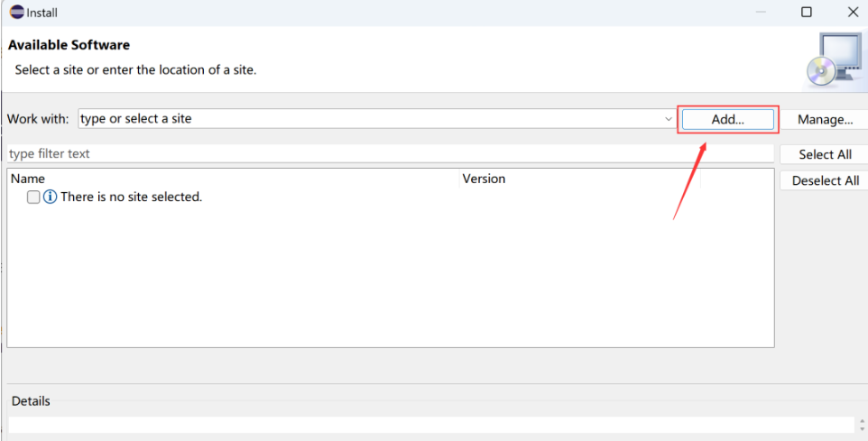This screenshot has height=441, width=868.
Task: Select the There is no site selected row
Action: pyautogui.click(x=391, y=197)
